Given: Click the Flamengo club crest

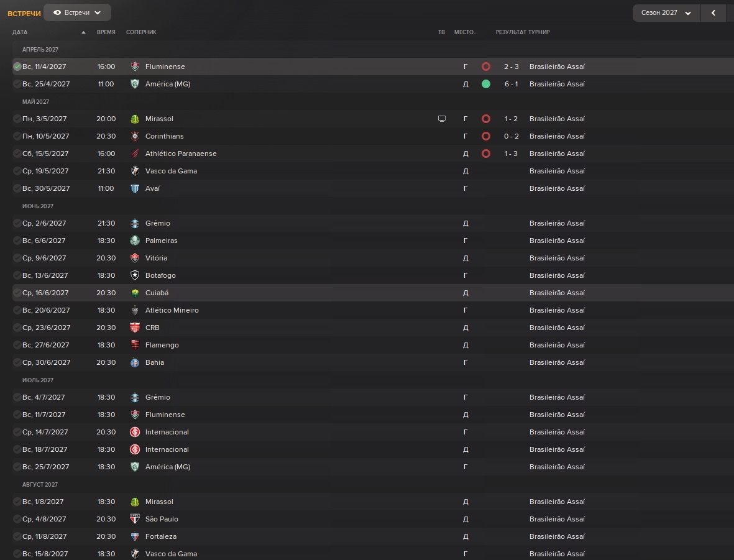Looking at the screenshot, I should [x=135, y=345].
